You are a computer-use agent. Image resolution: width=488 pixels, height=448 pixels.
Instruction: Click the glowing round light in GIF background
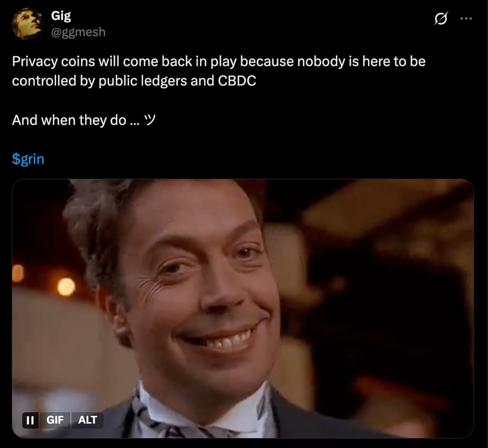(66, 286)
